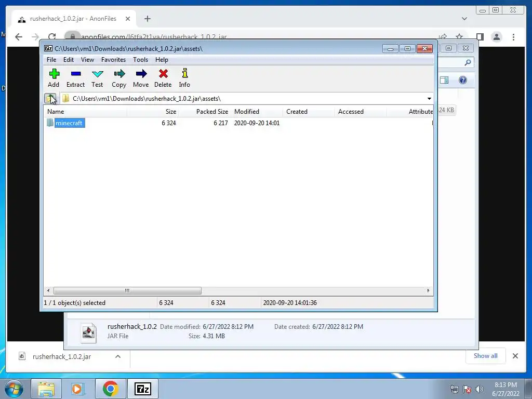Image resolution: width=532 pixels, height=399 pixels.
Task: Bookmark this page with the star icon
Action: coord(459,37)
